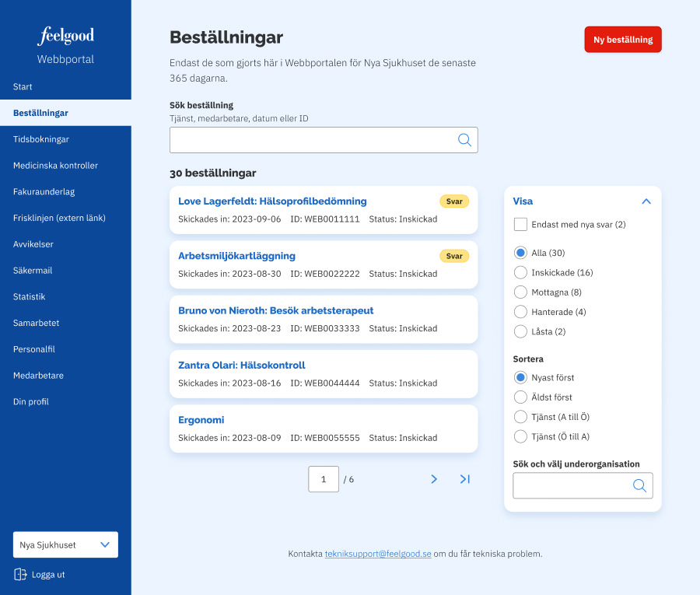
Task: Click Svar badge on Love Lagerfeldt order
Action: pyautogui.click(x=454, y=201)
